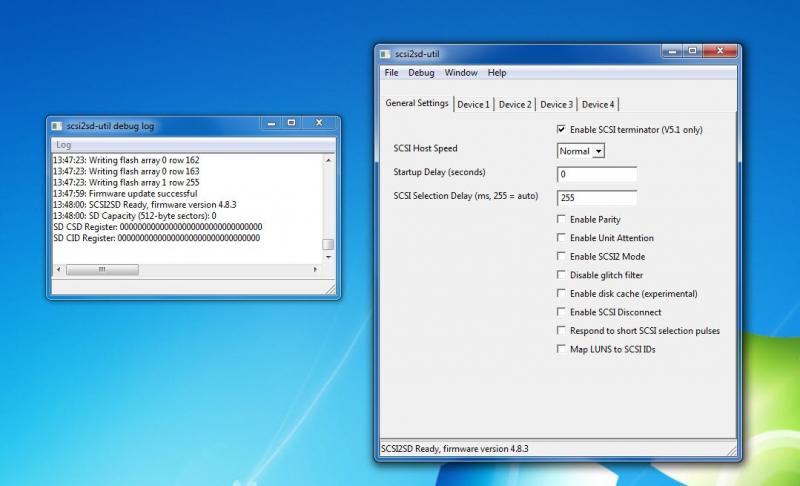Switch to the Device 3 tab

click(x=556, y=105)
